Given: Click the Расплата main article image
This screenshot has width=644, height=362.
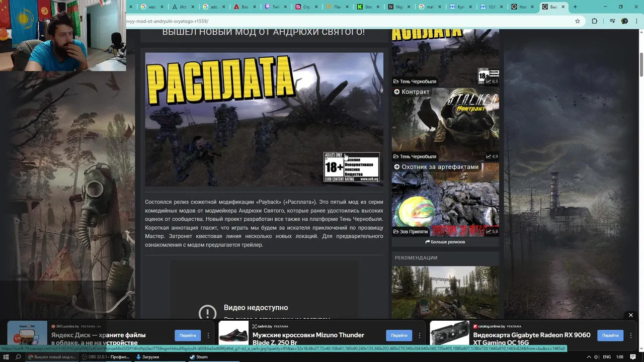Looking at the screenshot, I should [264, 120].
